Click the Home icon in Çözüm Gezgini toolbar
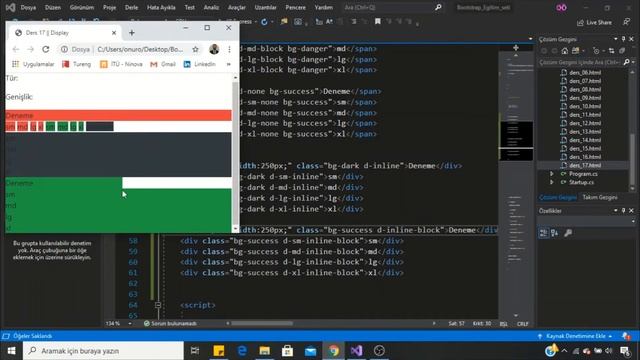Viewport: 640px width, 360px height. point(564,51)
